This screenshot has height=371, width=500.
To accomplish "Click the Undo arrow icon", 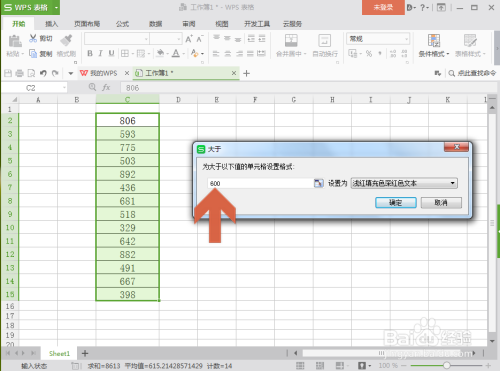I will (x=43, y=73).
